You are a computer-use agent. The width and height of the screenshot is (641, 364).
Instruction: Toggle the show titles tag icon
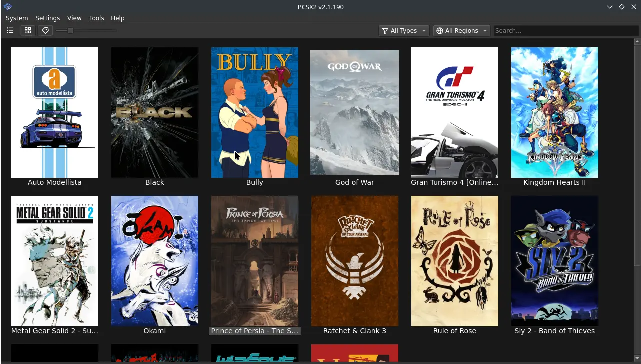(45, 30)
